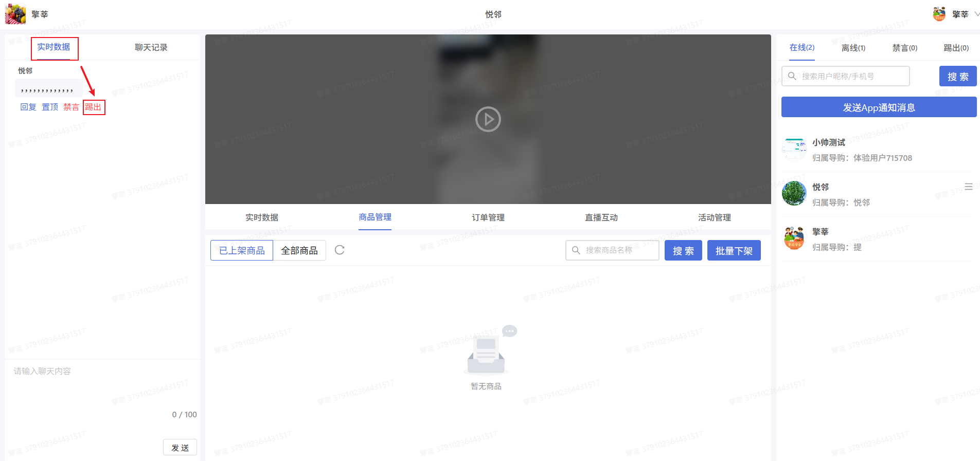
Task: Select 全部商品 filter
Action: coord(299,250)
